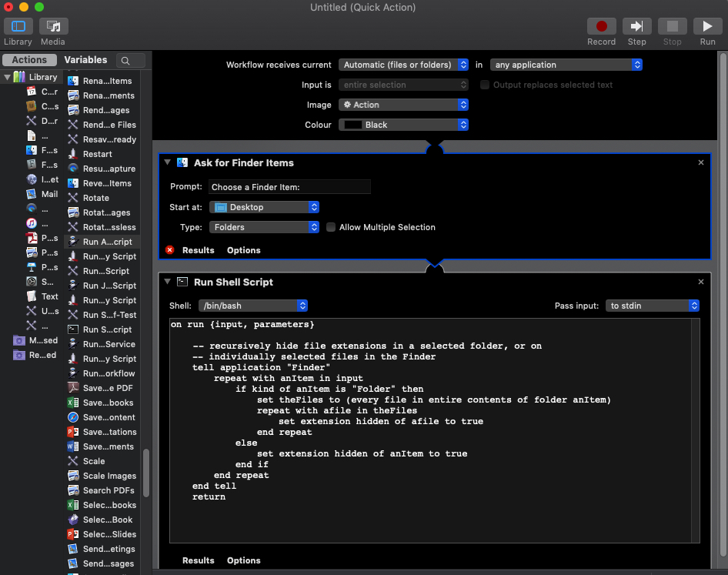Select the Mail category in library
Screen dimensions: 728x575
tap(49, 194)
